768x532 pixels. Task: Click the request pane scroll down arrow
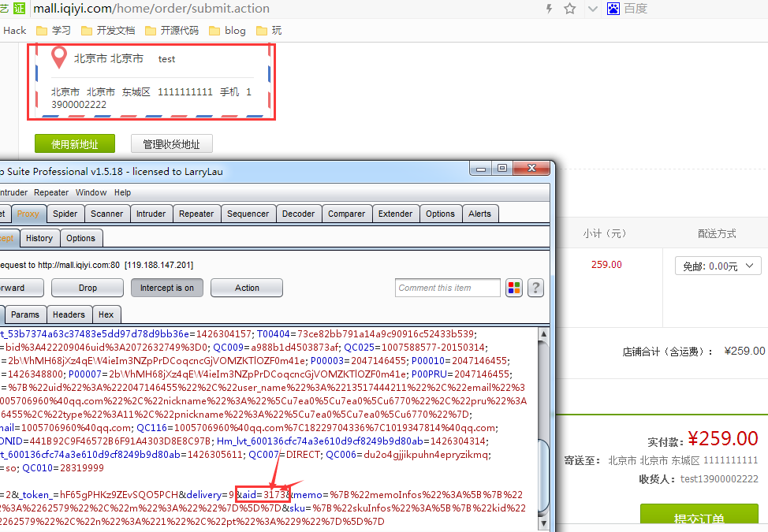click(543, 523)
